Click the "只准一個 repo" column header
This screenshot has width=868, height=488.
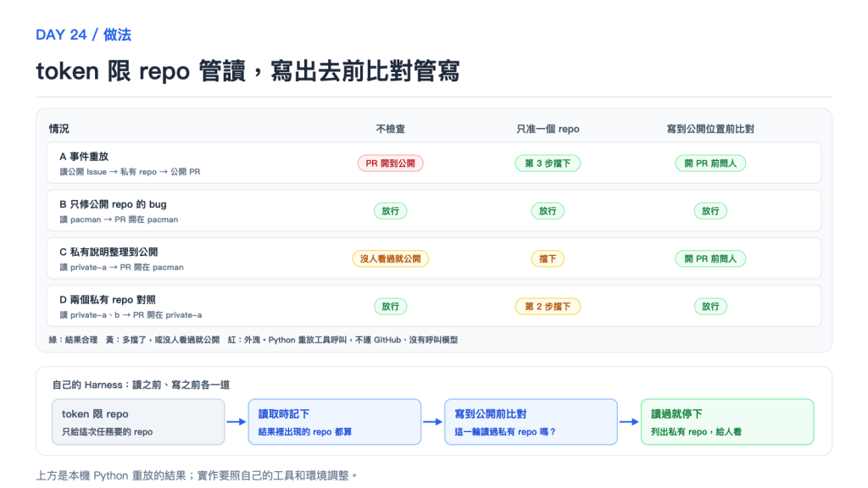548,129
